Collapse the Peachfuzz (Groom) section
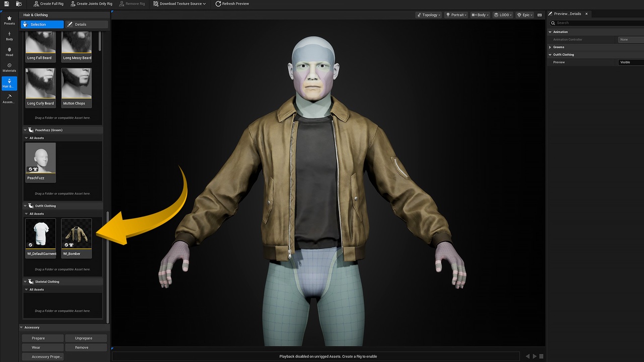This screenshot has width=644, height=362. pos(26,130)
